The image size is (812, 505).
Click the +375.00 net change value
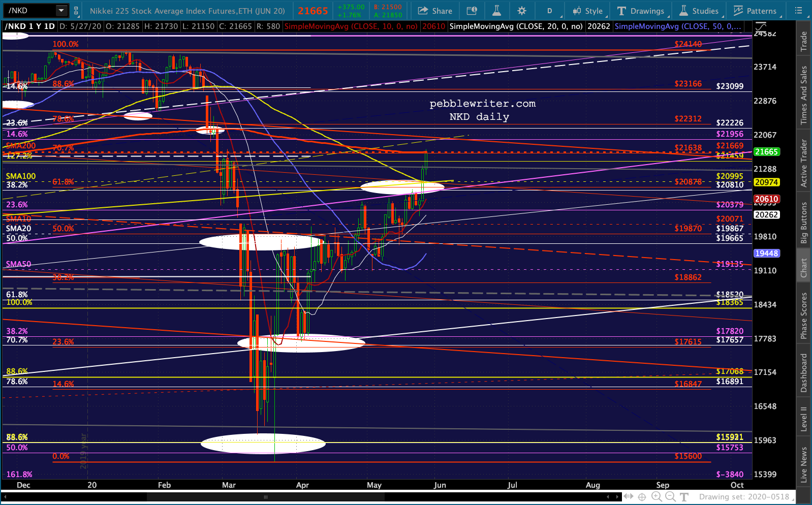(352, 7)
